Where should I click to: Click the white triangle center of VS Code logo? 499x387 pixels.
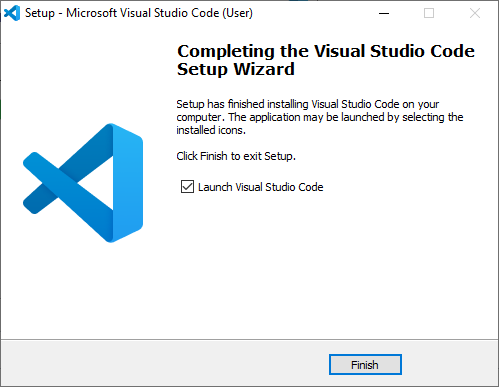coord(99,183)
